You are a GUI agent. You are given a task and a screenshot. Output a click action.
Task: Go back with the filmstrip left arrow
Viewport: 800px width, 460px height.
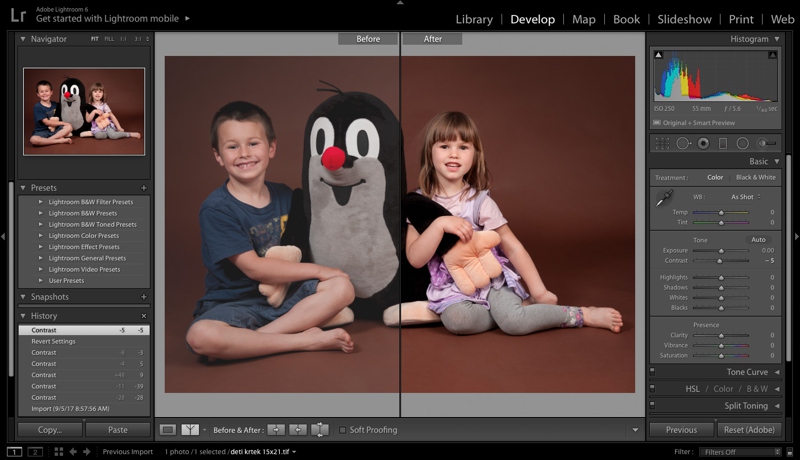click(x=73, y=452)
